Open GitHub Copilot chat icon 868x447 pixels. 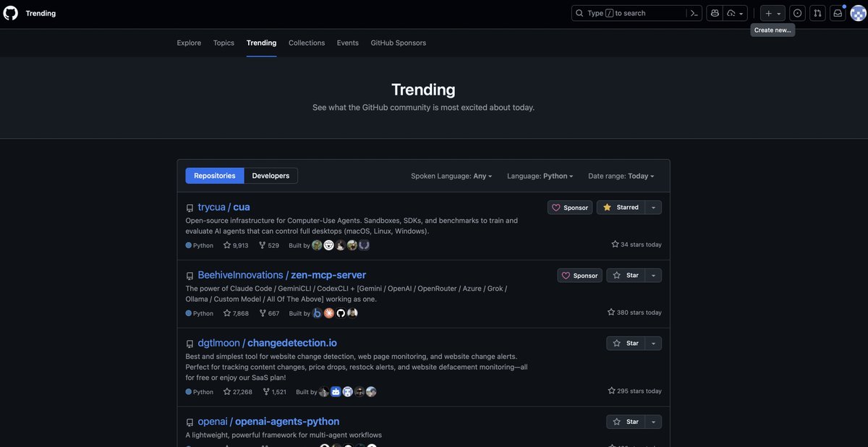[715, 13]
